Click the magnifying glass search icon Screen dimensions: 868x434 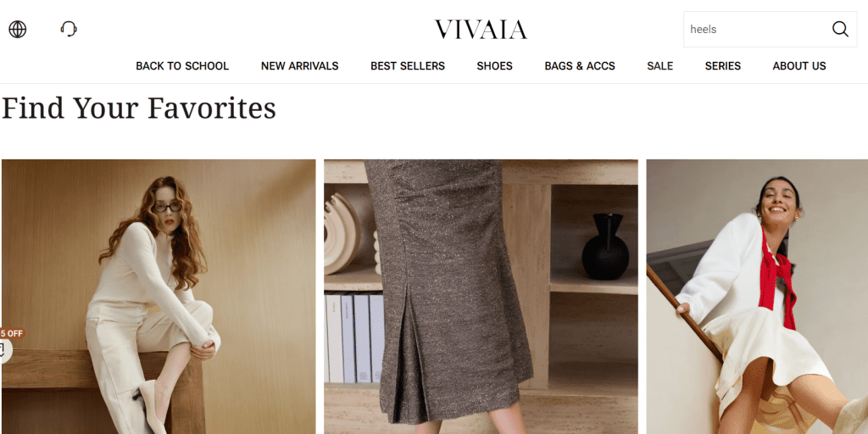click(840, 29)
